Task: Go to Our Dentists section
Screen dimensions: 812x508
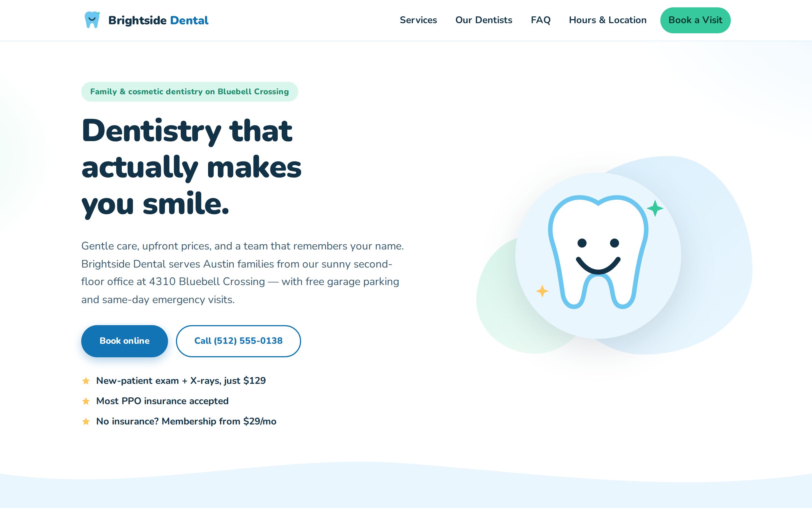Action: (x=484, y=20)
